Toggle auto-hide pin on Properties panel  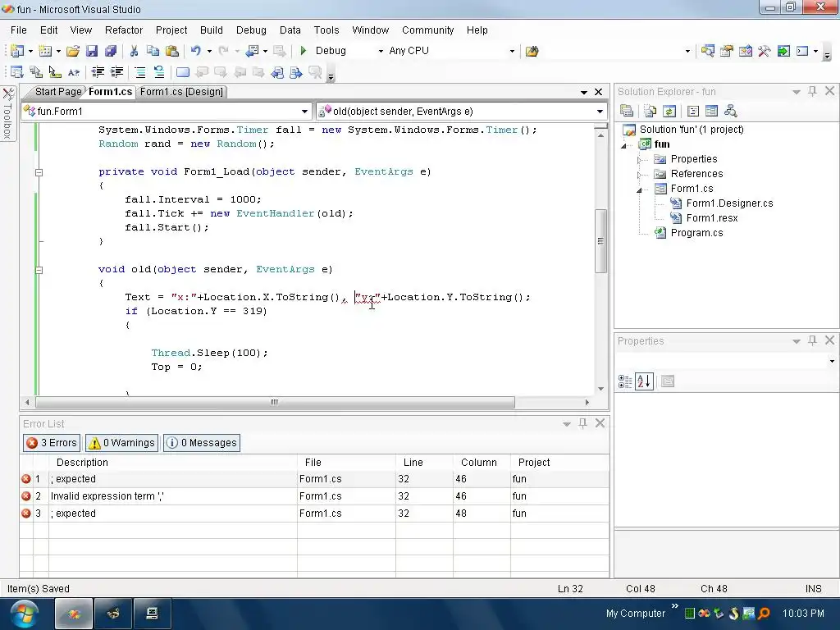pyautogui.click(x=813, y=340)
